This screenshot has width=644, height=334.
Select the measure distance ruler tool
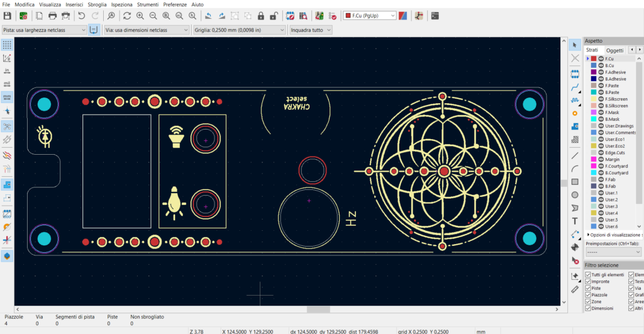point(575,289)
